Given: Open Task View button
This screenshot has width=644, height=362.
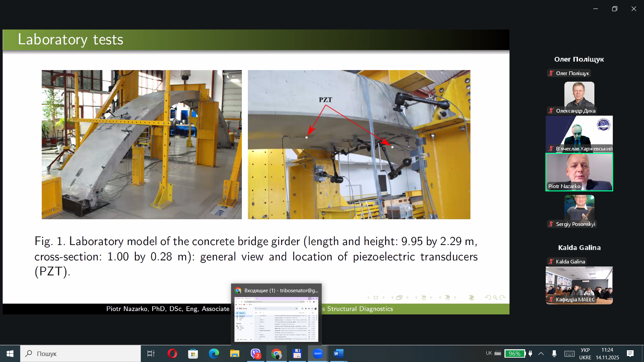Looking at the screenshot, I should 151,354.
